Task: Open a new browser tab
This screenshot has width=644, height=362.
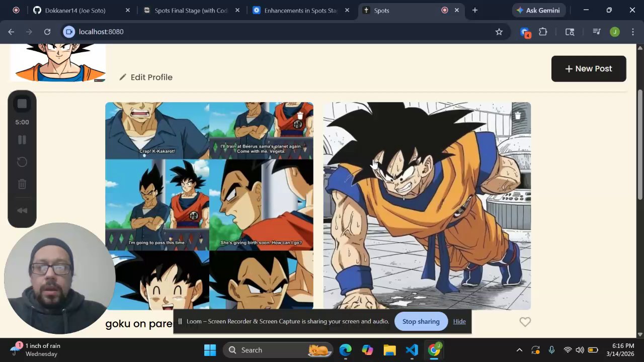Action: [x=474, y=10]
